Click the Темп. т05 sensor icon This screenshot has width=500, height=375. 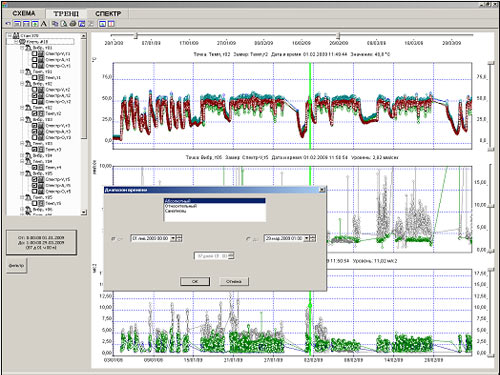click(28, 198)
